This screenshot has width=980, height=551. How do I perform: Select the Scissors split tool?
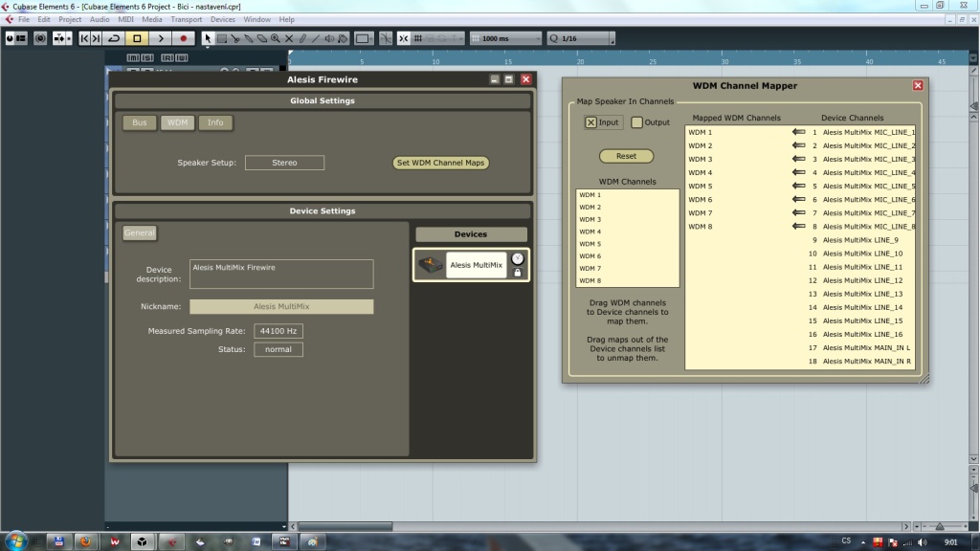click(x=234, y=38)
